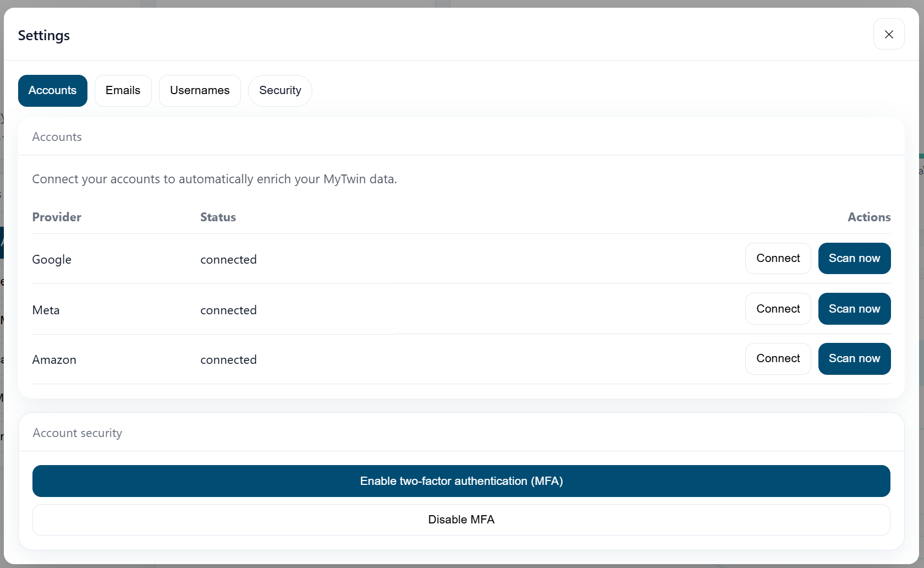Click the connected status for Google
Image resolution: width=924 pixels, height=568 pixels.
point(228,260)
